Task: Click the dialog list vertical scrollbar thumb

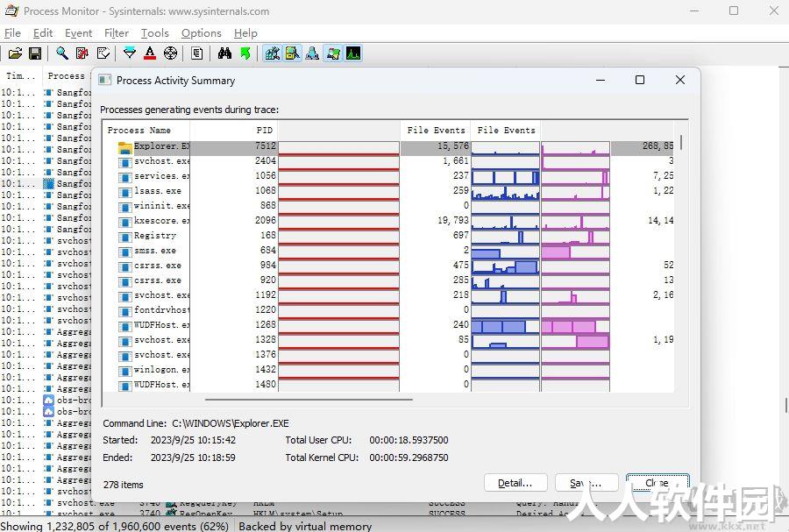Action: [681, 142]
